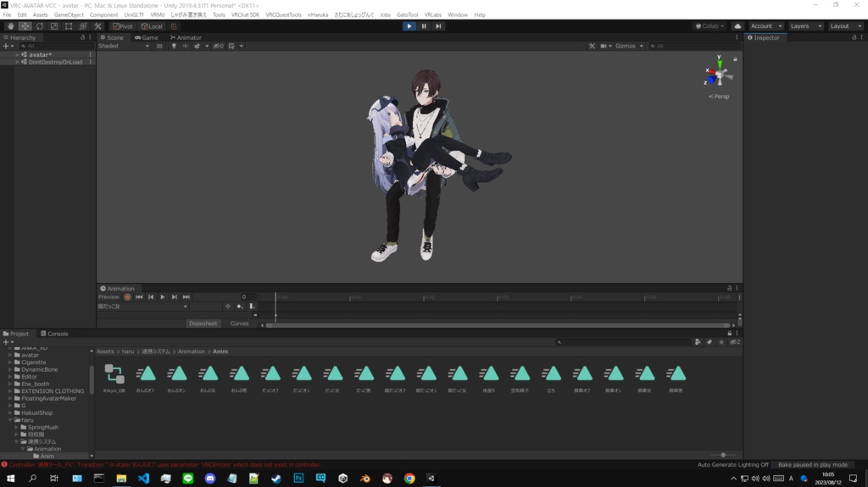Open favorites star icon in Project
The width and height of the screenshot is (868, 487).
click(721, 342)
